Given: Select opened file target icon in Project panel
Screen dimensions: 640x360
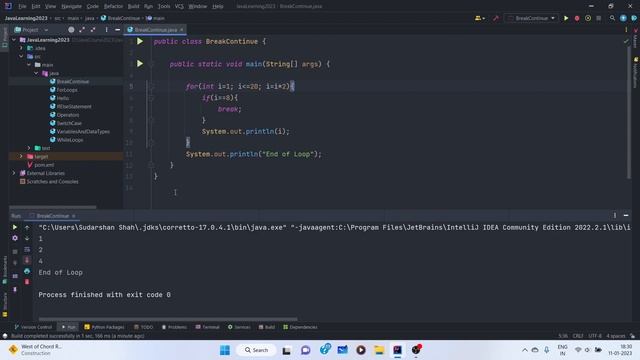Looking at the screenshot, I should pyautogui.click(x=71, y=30).
